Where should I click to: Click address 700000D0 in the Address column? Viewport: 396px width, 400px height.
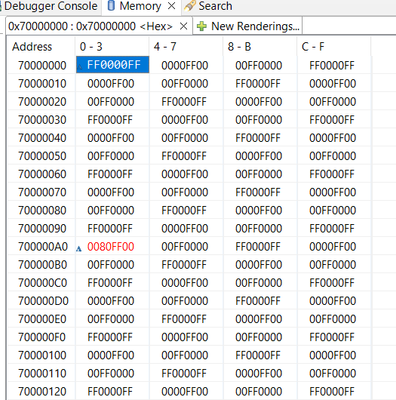click(43, 301)
